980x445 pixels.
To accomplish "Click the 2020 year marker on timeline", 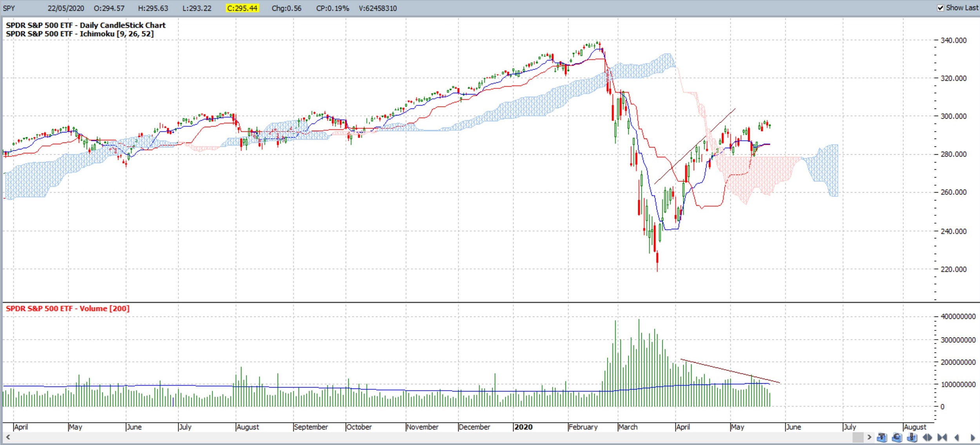I will point(523,427).
